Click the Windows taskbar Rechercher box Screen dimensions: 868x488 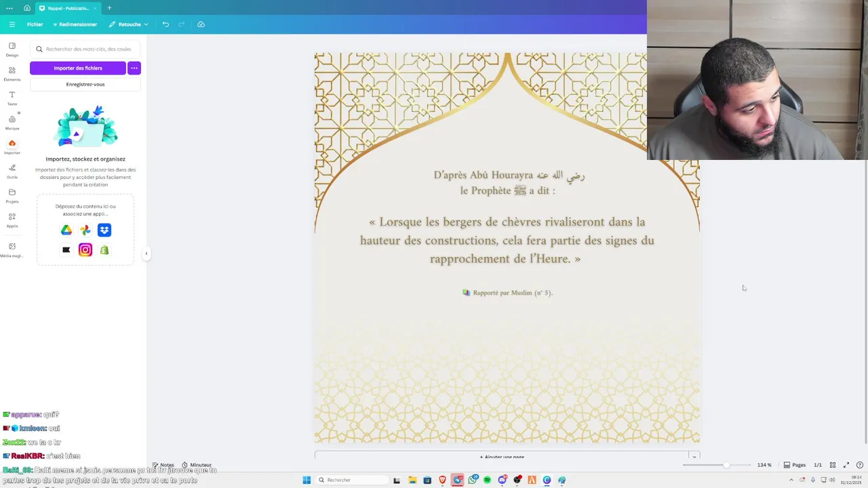pyautogui.click(x=352, y=480)
